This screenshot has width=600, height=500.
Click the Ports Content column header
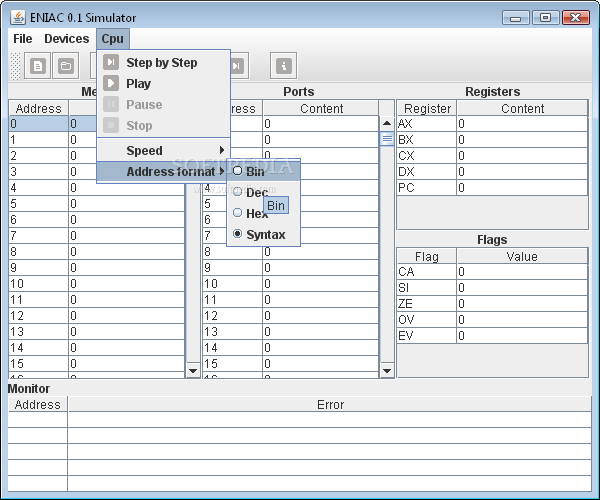[321, 108]
